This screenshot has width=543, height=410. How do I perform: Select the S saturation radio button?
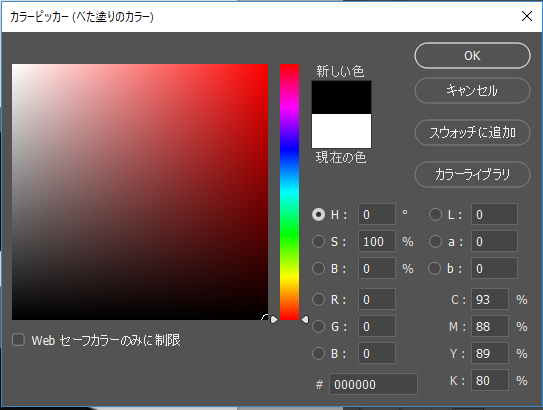tap(318, 241)
